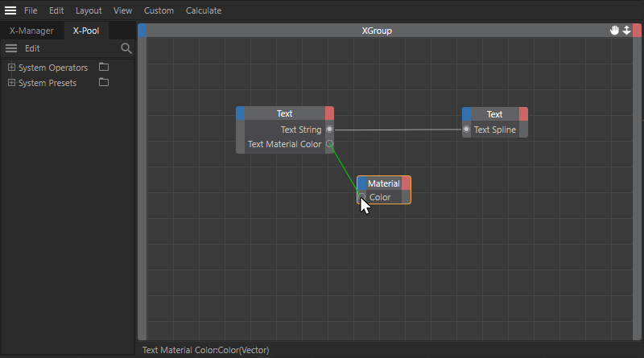Select the Text node containing Text String
644x358 pixels.
pos(285,113)
